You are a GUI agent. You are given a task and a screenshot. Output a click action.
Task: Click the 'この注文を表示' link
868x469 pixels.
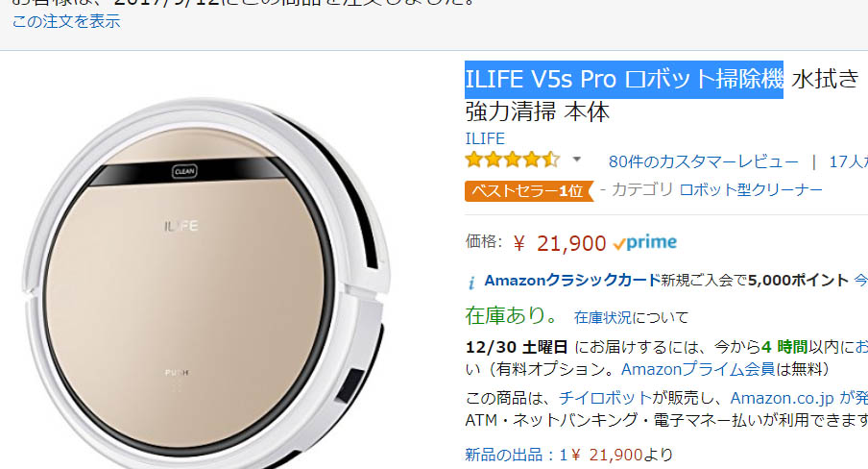[x=66, y=21]
